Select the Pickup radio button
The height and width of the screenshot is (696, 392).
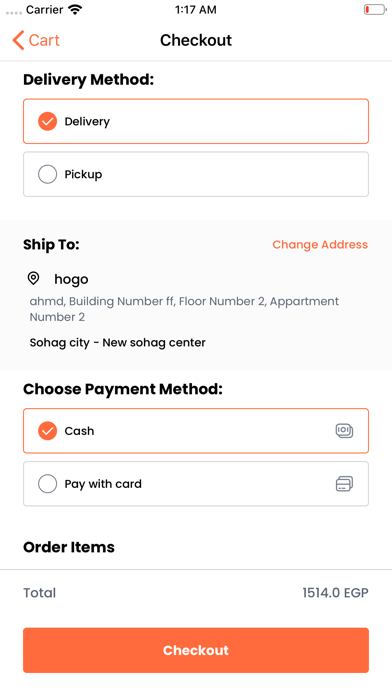48,174
